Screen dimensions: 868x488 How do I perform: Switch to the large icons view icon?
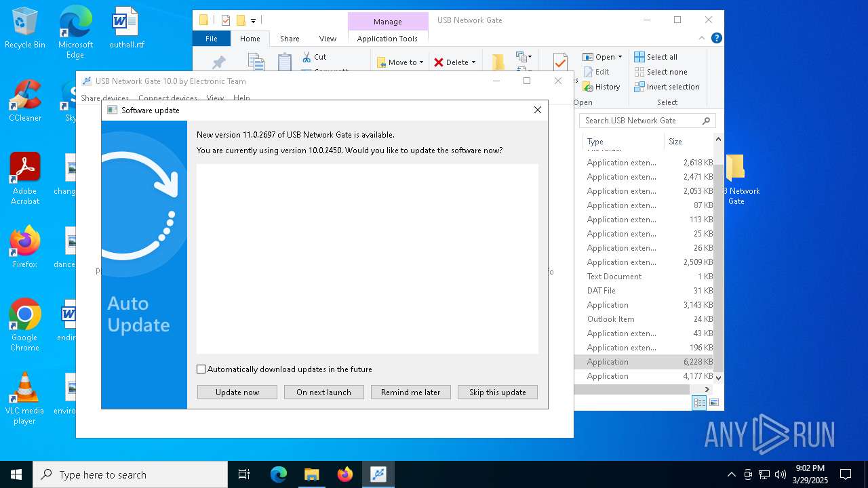(x=713, y=403)
